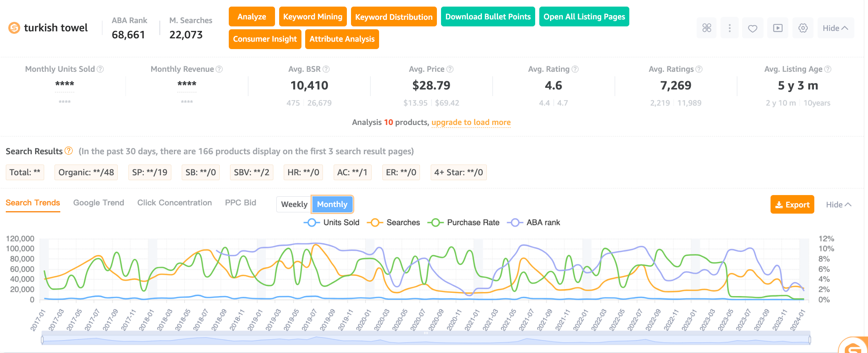Image resolution: width=868 pixels, height=353 pixels.
Task: Click the Analyze button
Action: [x=252, y=16]
